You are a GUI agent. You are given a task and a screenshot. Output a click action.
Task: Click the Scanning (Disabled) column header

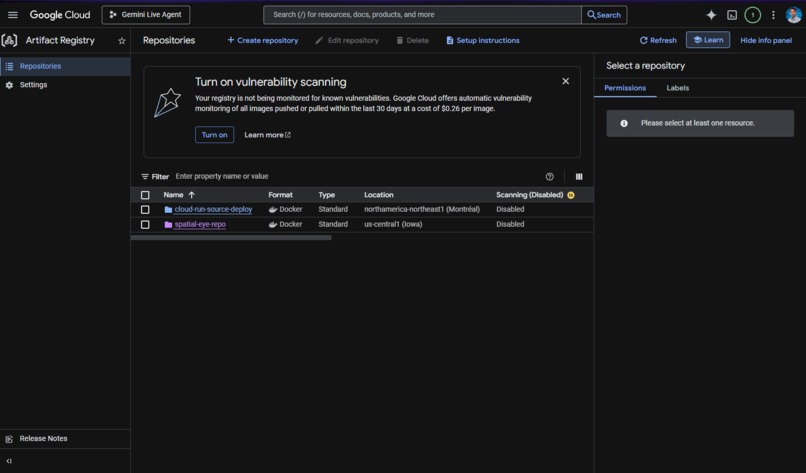[x=529, y=195]
